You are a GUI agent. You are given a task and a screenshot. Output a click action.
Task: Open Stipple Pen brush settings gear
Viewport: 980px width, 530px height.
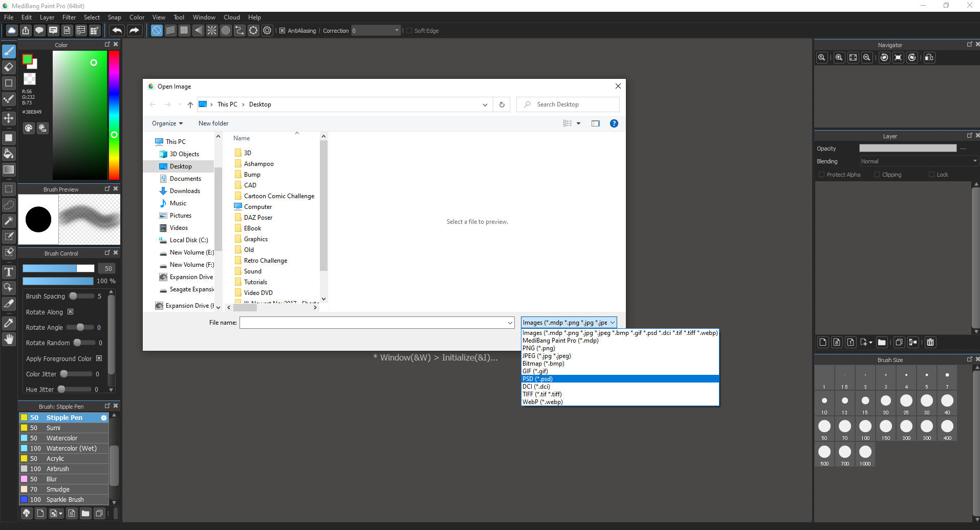(104, 418)
